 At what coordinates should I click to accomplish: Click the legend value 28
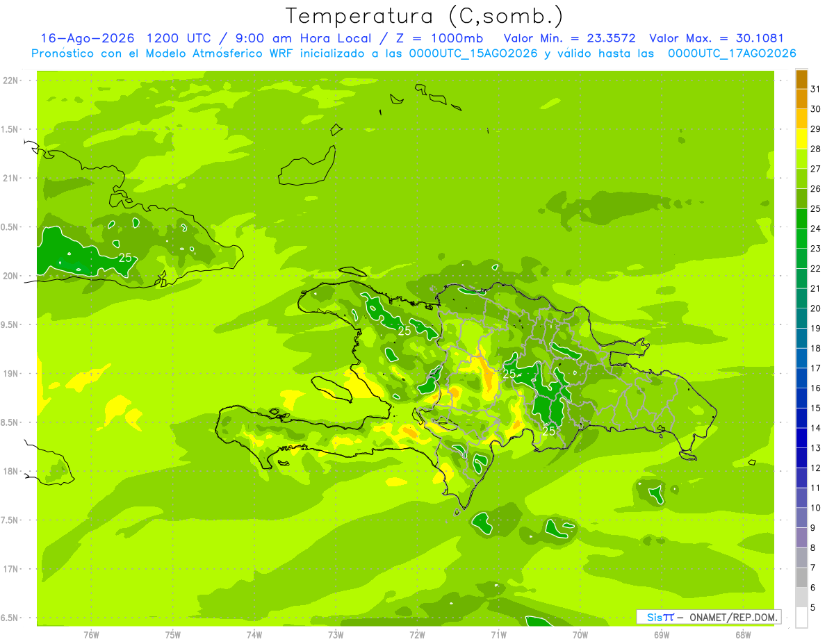(x=815, y=149)
